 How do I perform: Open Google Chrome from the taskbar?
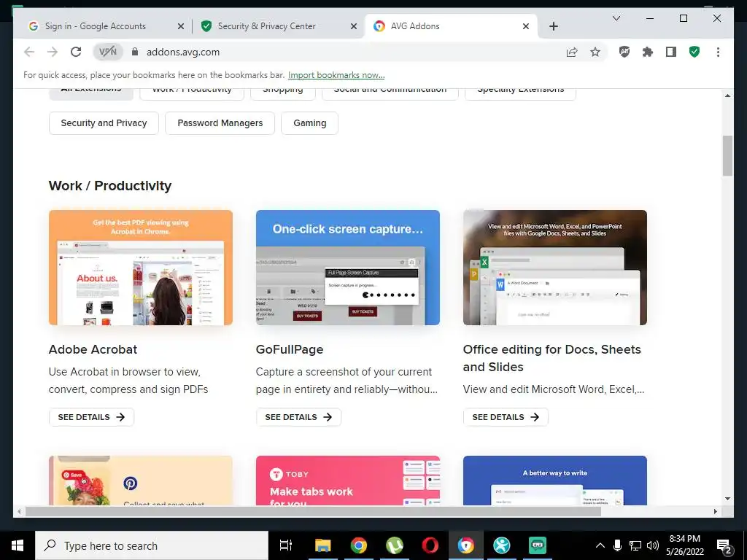(359, 545)
